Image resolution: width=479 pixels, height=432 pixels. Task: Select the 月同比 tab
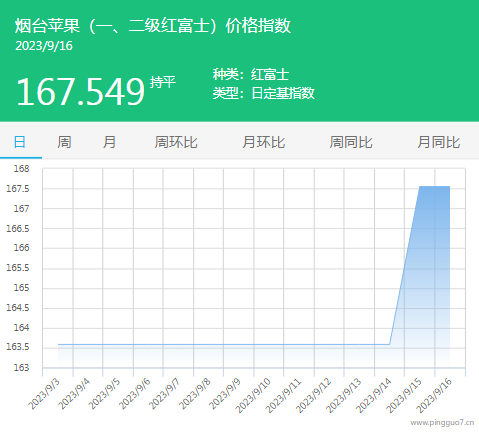point(438,142)
